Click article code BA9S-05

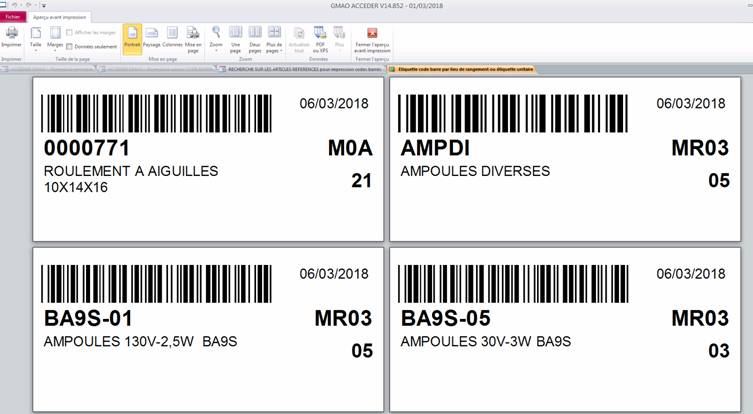tap(446, 318)
